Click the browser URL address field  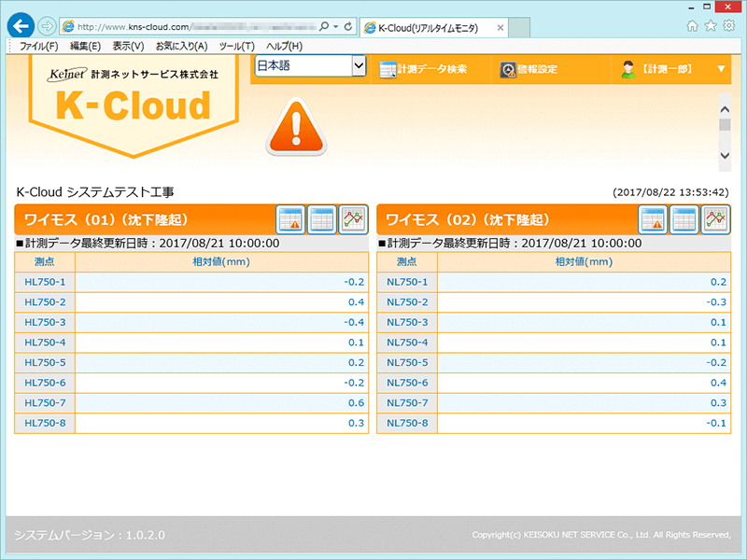(196, 27)
